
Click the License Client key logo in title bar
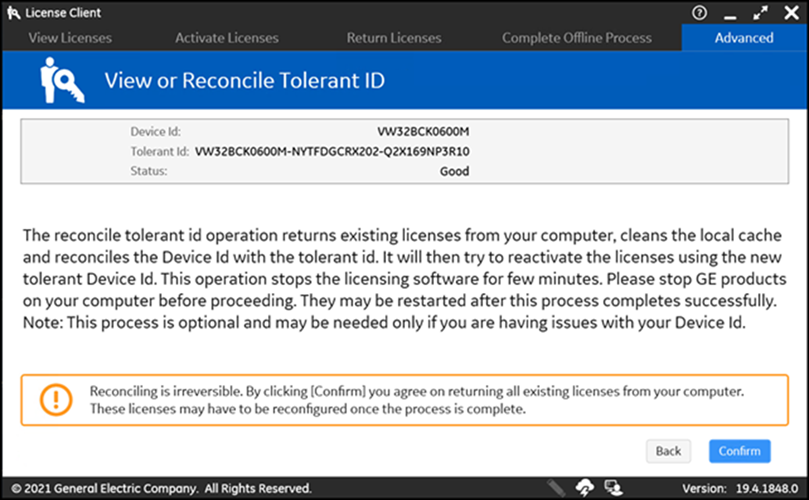click(x=13, y=13)
